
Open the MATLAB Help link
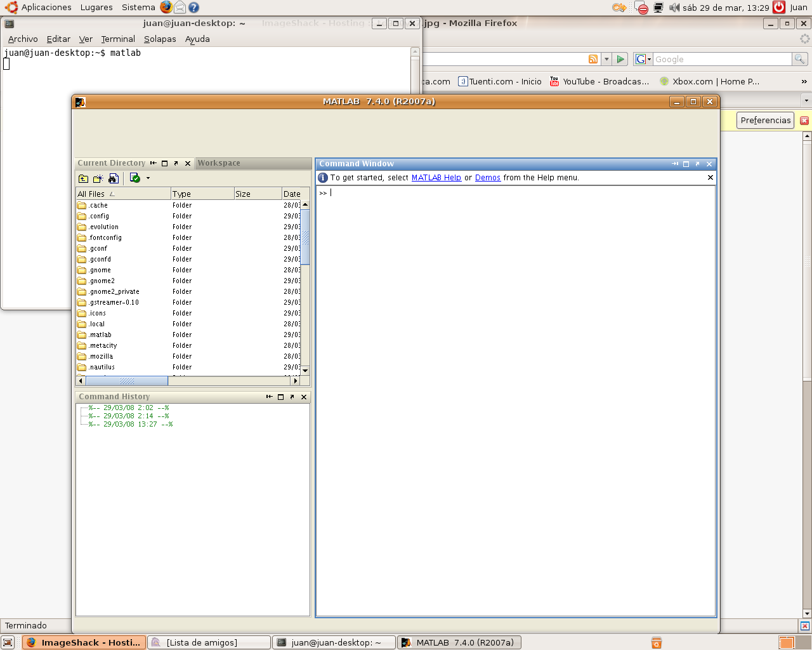(x=436, y=178)
